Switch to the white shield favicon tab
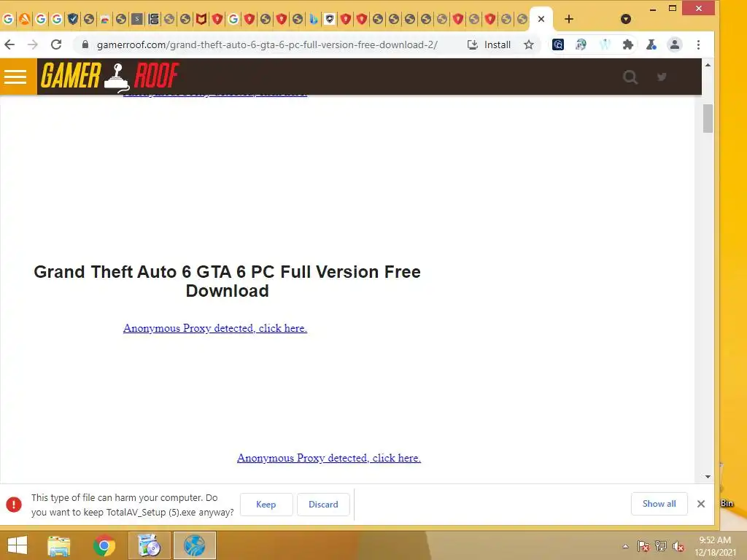The height and width of the screenshot is (560, 747). pos(329,19)
